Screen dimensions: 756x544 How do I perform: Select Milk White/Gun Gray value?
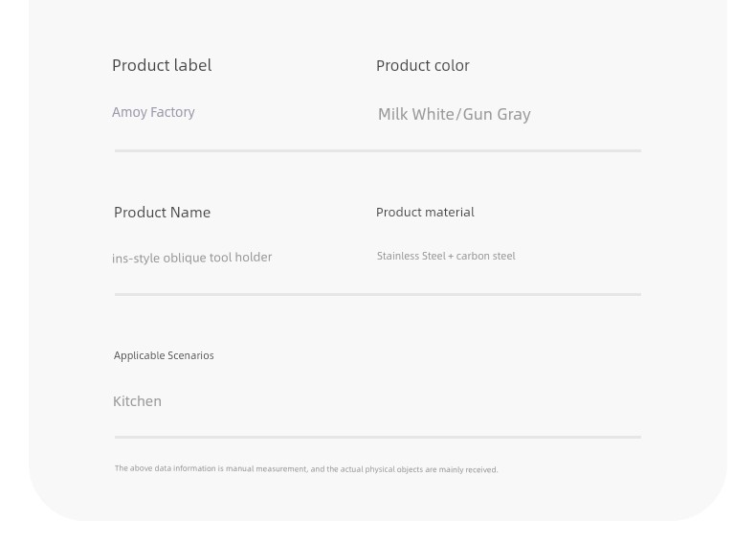[455, 114]
